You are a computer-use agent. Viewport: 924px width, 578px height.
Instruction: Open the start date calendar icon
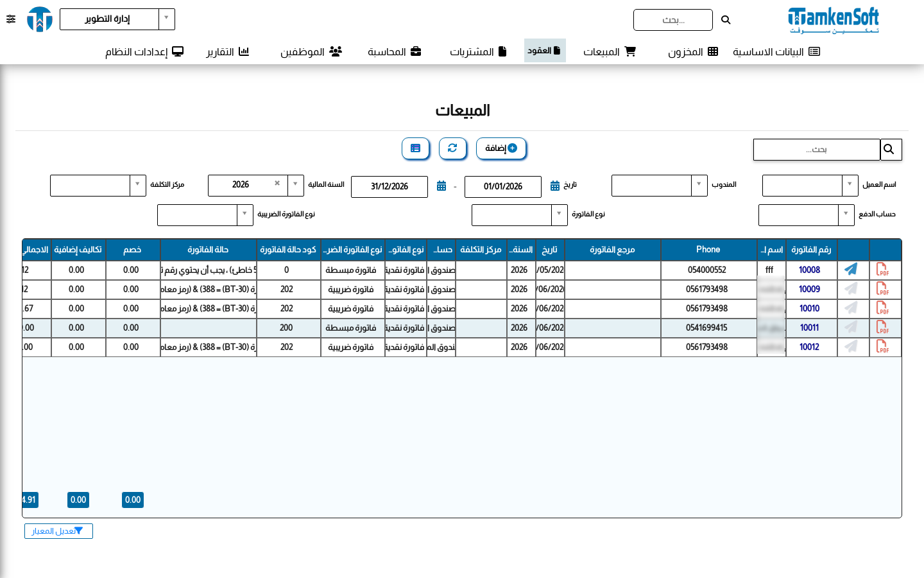point(555,186)
